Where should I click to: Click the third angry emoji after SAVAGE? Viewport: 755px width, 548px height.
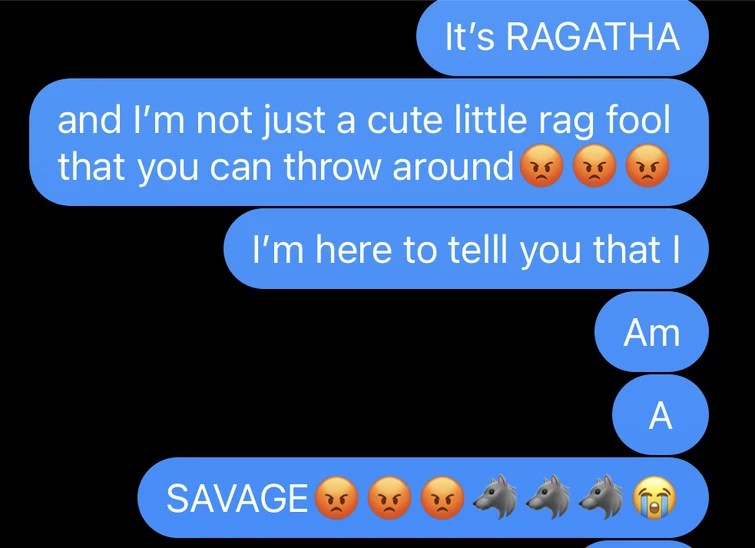(x=443, y=498)
